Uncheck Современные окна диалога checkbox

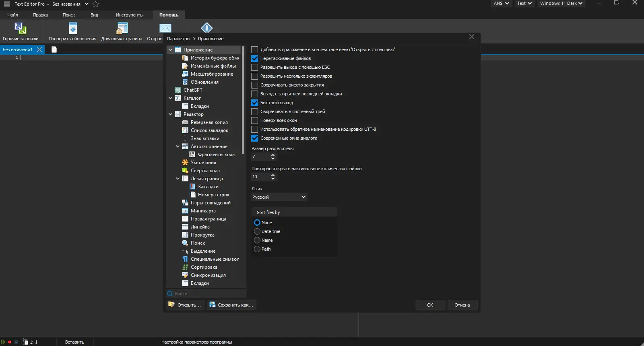tap(255, 138)
